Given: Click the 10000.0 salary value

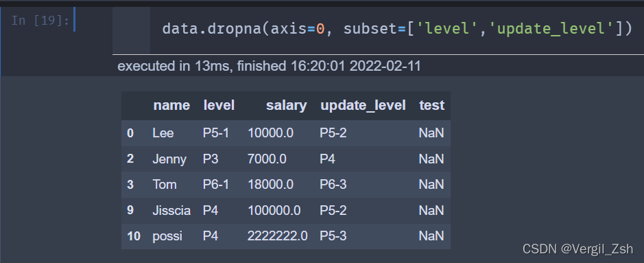Looking at the screenshot, I should (x=270, y=133).
